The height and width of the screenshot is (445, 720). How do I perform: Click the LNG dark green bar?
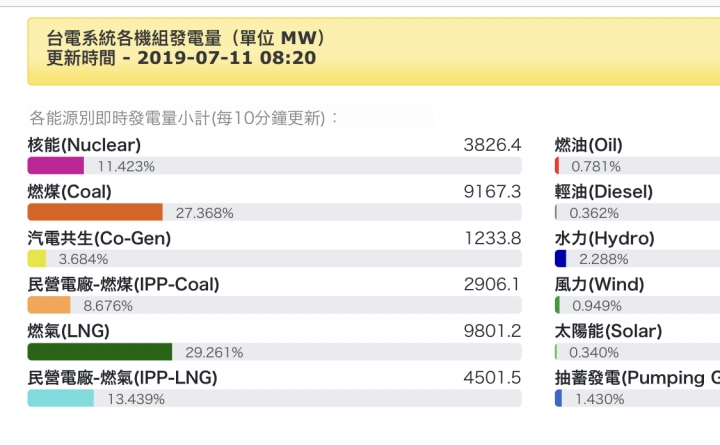pos(99,352)
